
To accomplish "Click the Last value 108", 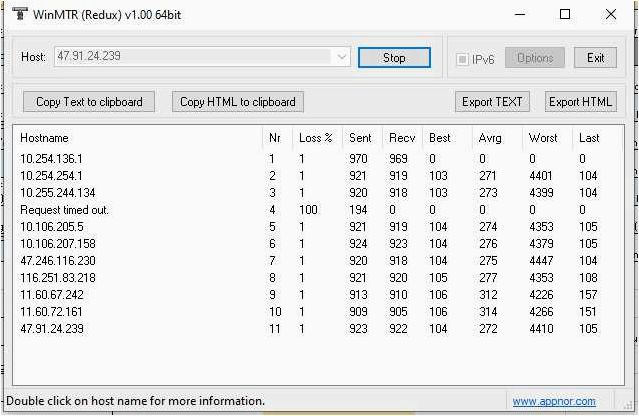I will point(588,278).
